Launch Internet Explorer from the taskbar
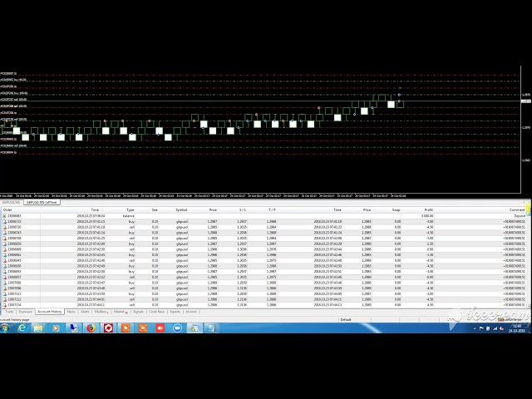 click(22, 328)
